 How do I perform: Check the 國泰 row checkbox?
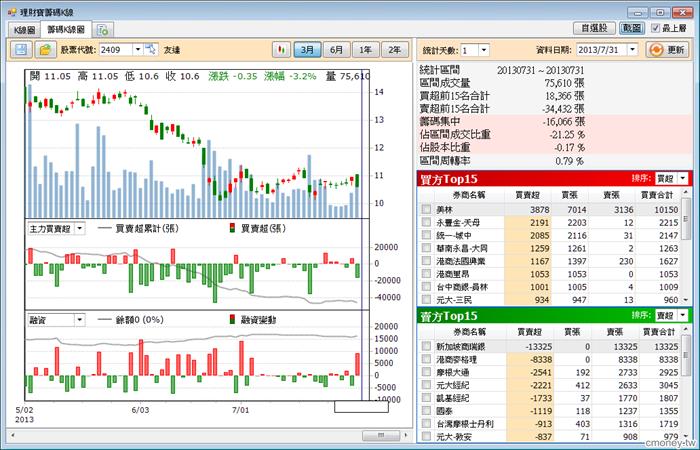[x=426, y=411]
